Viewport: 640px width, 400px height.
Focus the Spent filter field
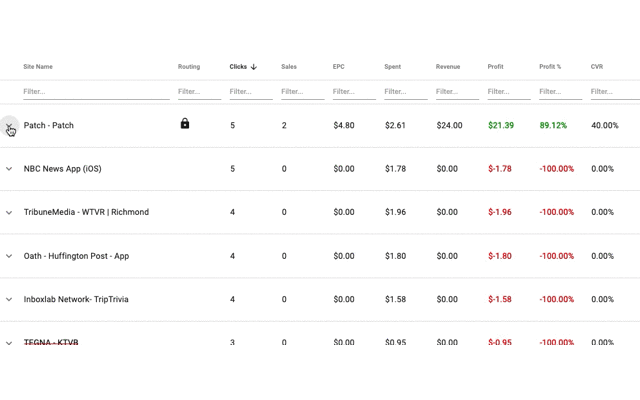tap(406, 92)
